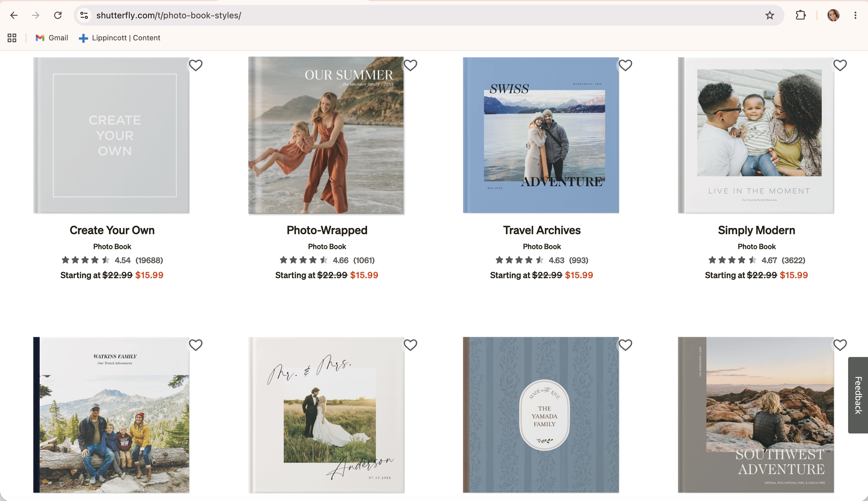Click the 4.67 (3622) star rating
868x501 pixels.
click(x=757, y=260)
